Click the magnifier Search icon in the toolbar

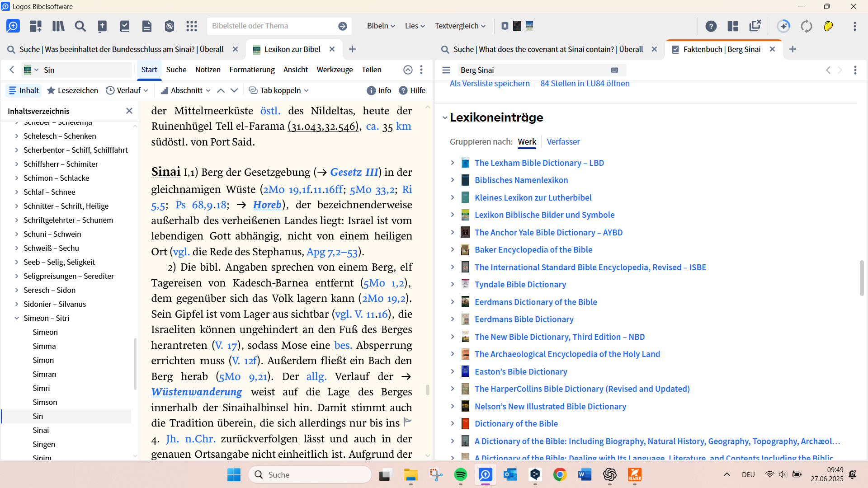click(80, 26)
